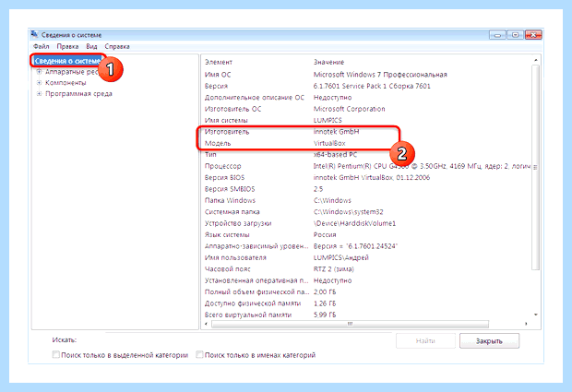Select the Установленная оперативная память row
This screenshot has width=572, height=392.
(x=366, y=280)
